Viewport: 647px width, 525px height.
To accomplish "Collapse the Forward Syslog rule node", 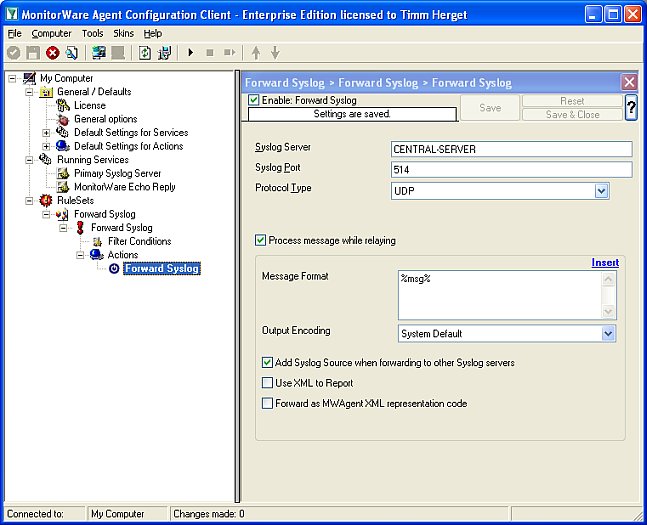I will pyautogui.click(x=63, y=228).
